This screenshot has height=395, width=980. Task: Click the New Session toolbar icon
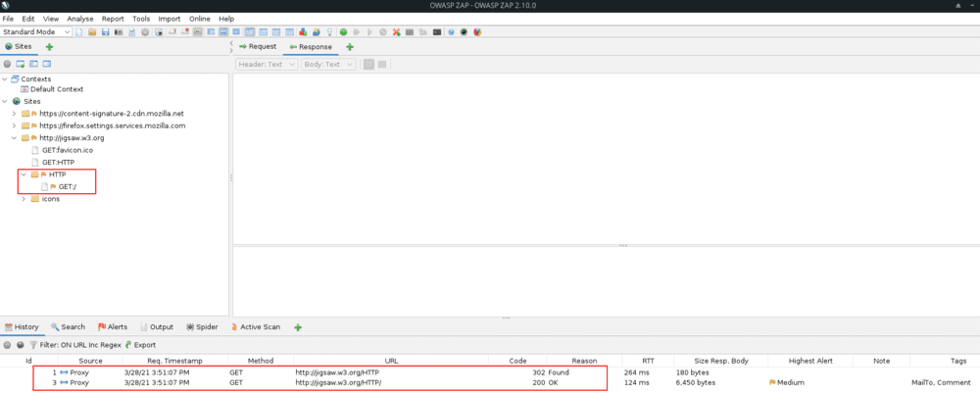[x=79, y=32]
